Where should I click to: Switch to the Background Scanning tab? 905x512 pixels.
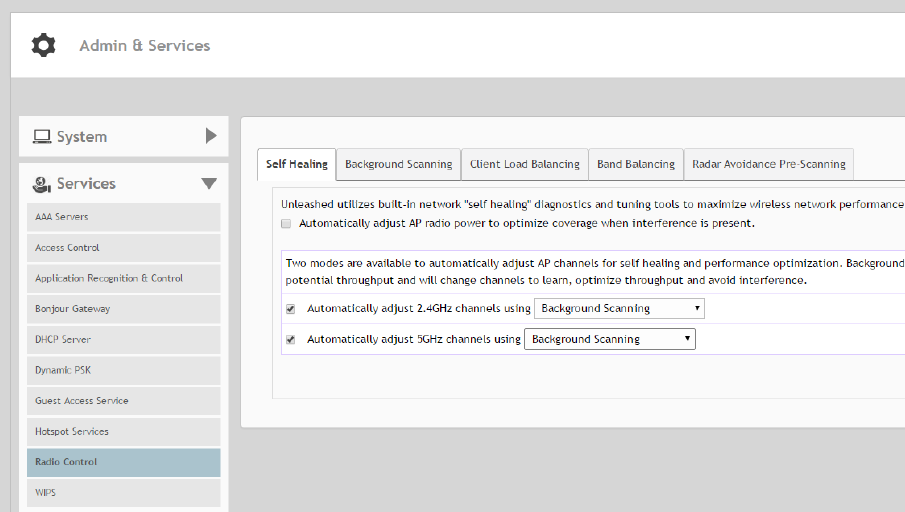[398, 164]
